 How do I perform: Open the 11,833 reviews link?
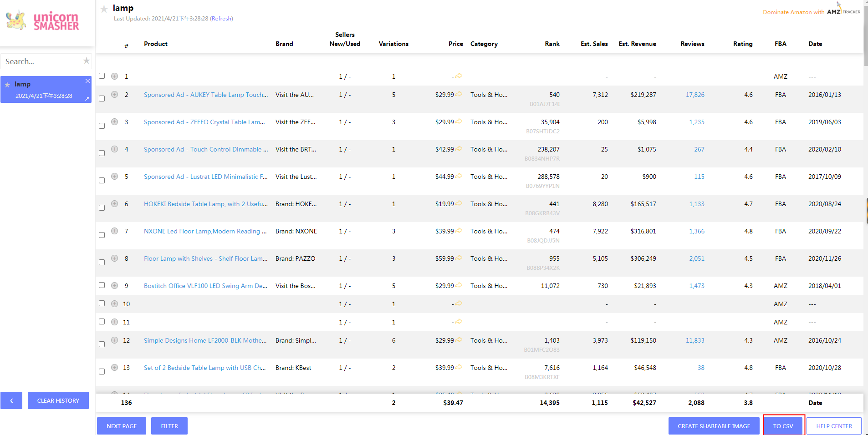(x=695, y=340)
